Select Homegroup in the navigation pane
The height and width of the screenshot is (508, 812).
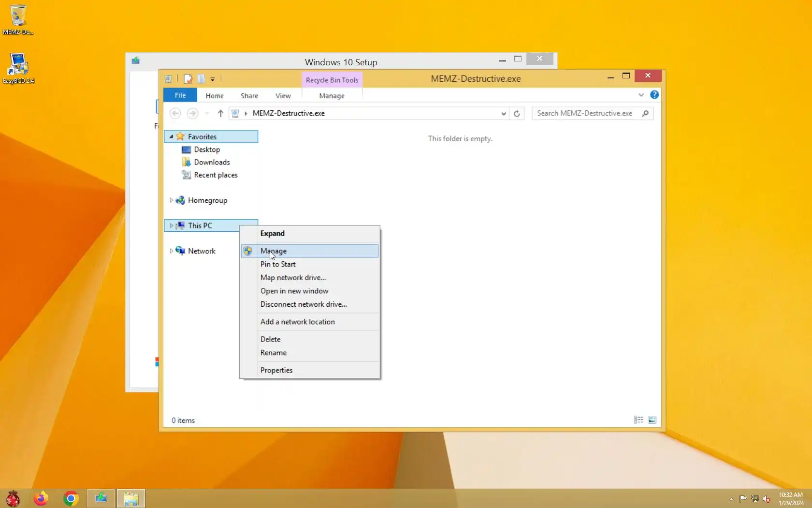click(x=207, y=200)
